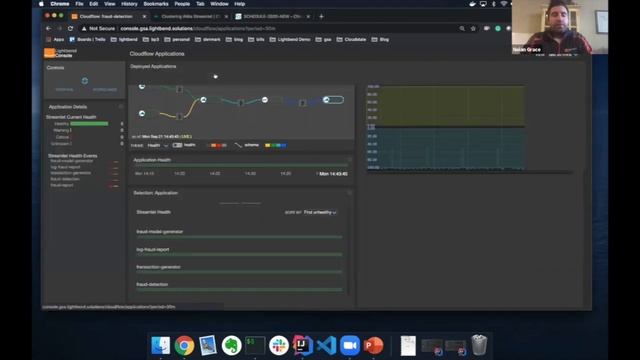
Task: Click the Cloudflow Applications heading
Action: point(157,54)
